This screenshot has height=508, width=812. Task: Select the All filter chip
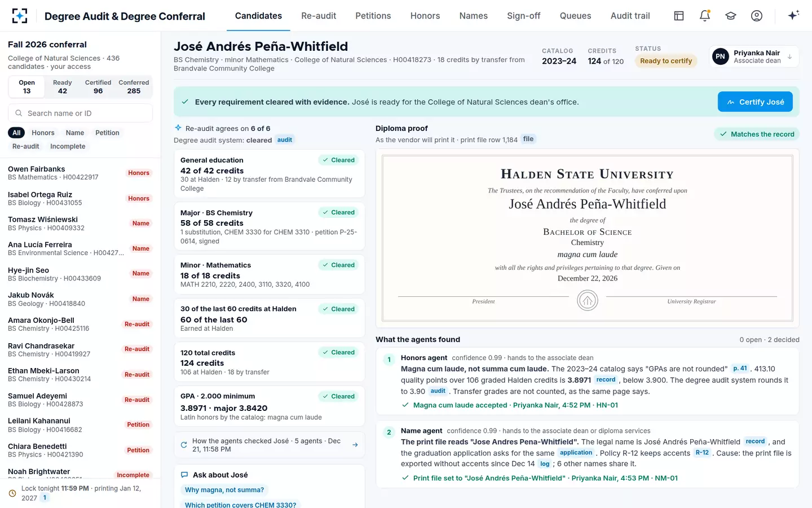16,133
